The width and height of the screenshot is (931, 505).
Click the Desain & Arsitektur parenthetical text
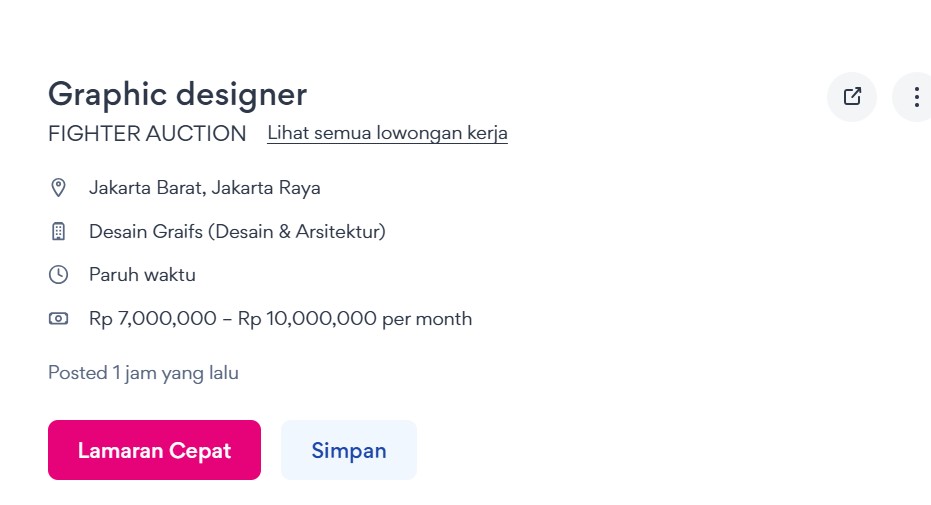[x=297, y=231]
